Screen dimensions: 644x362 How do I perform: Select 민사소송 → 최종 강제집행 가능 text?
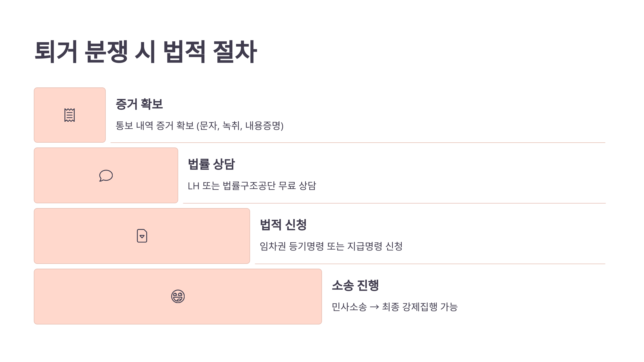[x=395, y=307]
